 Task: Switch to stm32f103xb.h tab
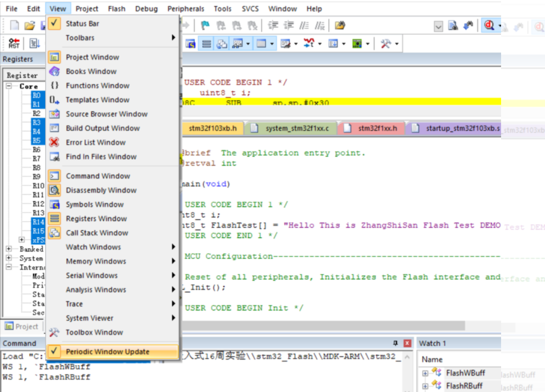213,128
